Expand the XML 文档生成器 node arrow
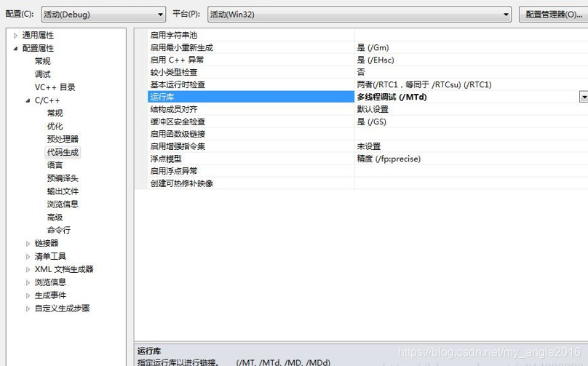Viewport: 588px width, 366px height. pos(28,269)
